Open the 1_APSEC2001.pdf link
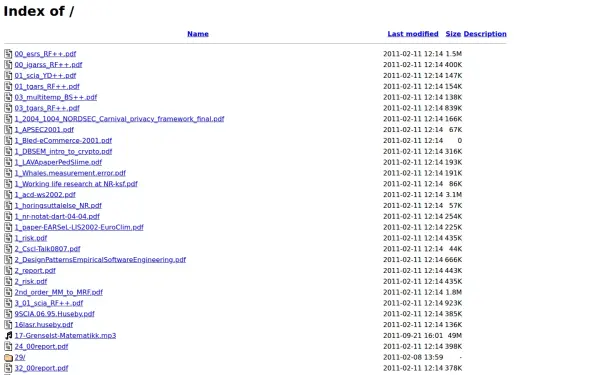 (44, 130)
